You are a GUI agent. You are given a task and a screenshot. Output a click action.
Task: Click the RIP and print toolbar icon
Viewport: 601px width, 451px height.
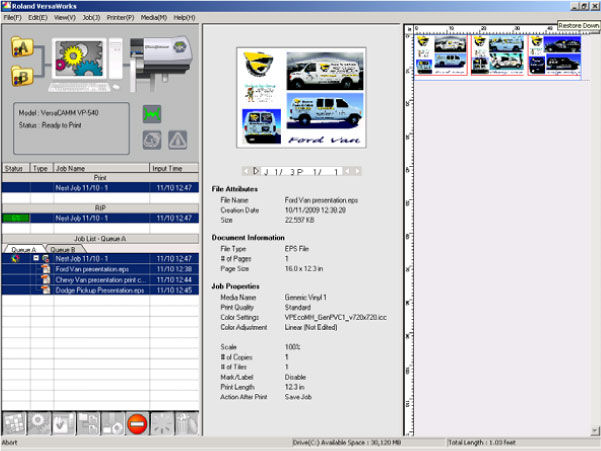click(x=88, y=423)
